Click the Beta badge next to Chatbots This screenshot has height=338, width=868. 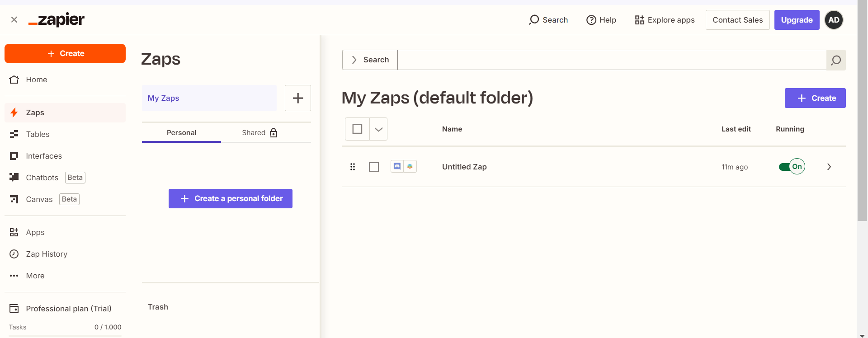click(75, 178)
